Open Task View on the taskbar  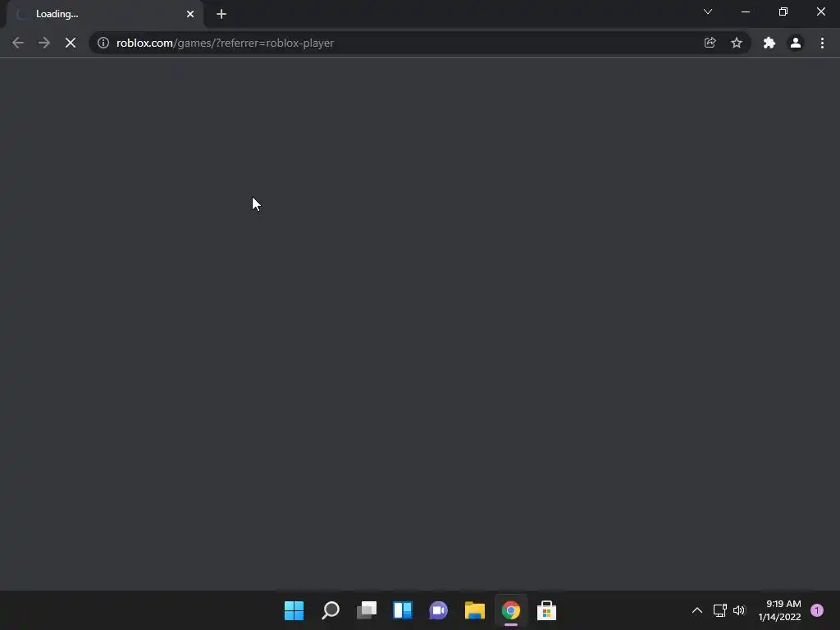(367, 610)
